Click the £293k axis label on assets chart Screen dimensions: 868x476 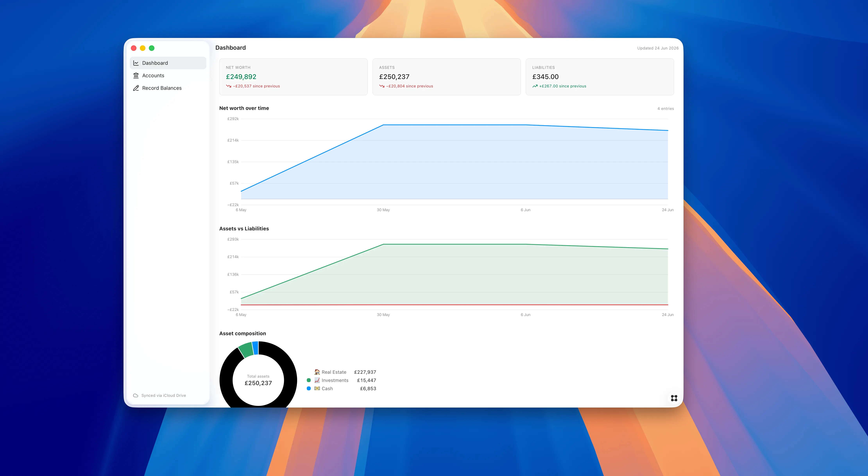coord(233,239)
